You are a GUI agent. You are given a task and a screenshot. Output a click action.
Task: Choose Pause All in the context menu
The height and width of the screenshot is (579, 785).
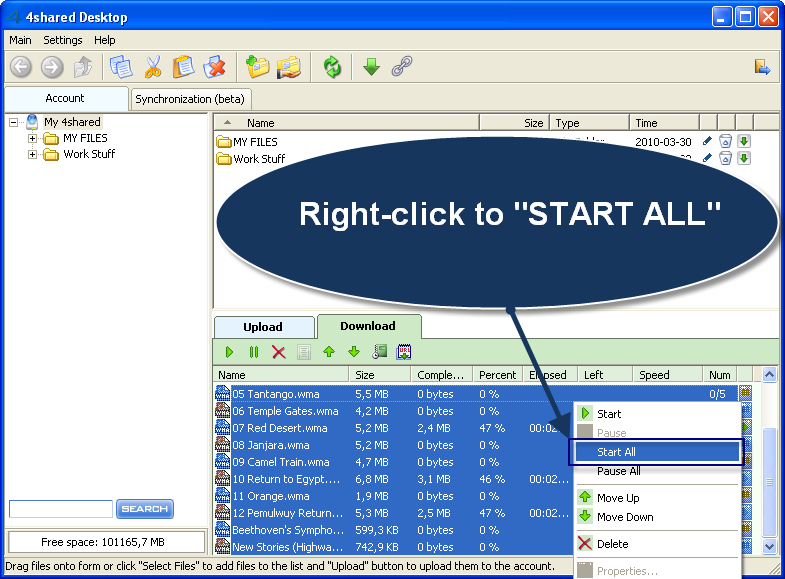[x=657, y=471]
